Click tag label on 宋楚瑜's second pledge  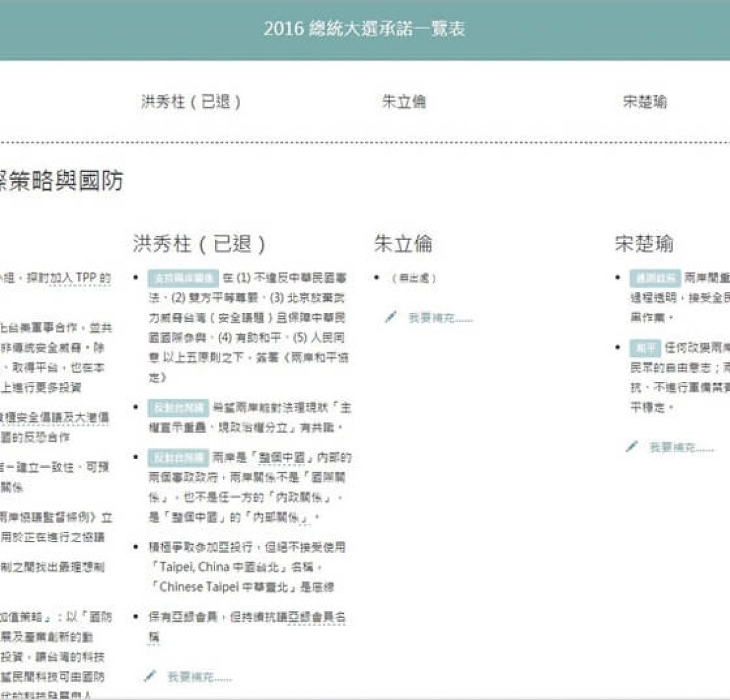coord(645,347)
